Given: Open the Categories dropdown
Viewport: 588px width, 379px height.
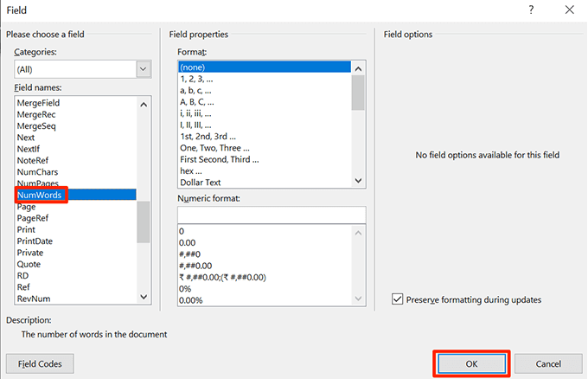Looking at the screenshot, I should click(144, 69).
